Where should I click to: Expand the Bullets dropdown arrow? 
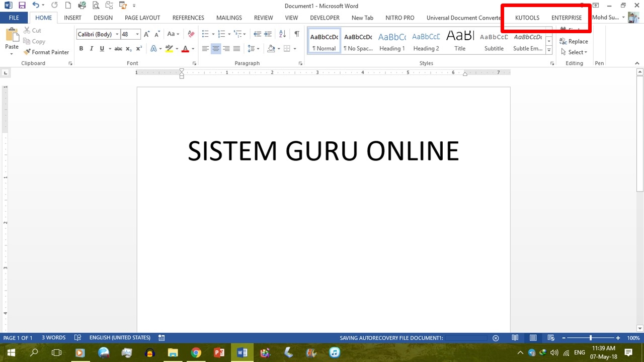(213, 34)
